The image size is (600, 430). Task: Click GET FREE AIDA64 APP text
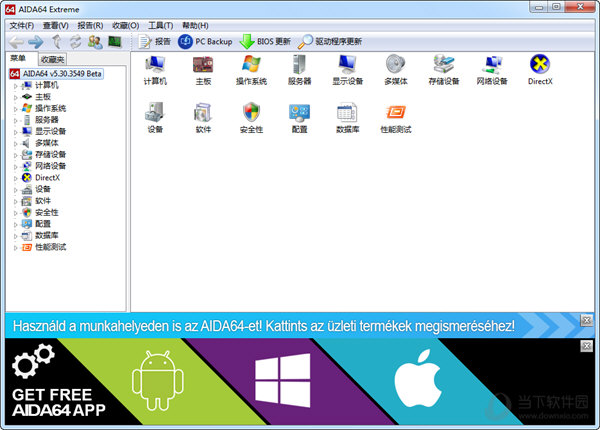click(x=59, y=402)
